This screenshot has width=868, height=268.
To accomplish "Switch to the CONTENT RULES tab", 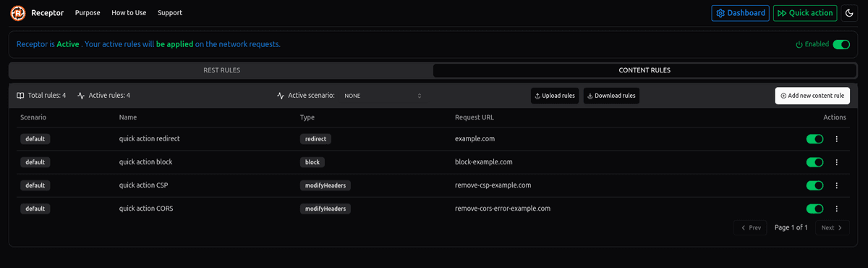I will (x=644, y=70).
